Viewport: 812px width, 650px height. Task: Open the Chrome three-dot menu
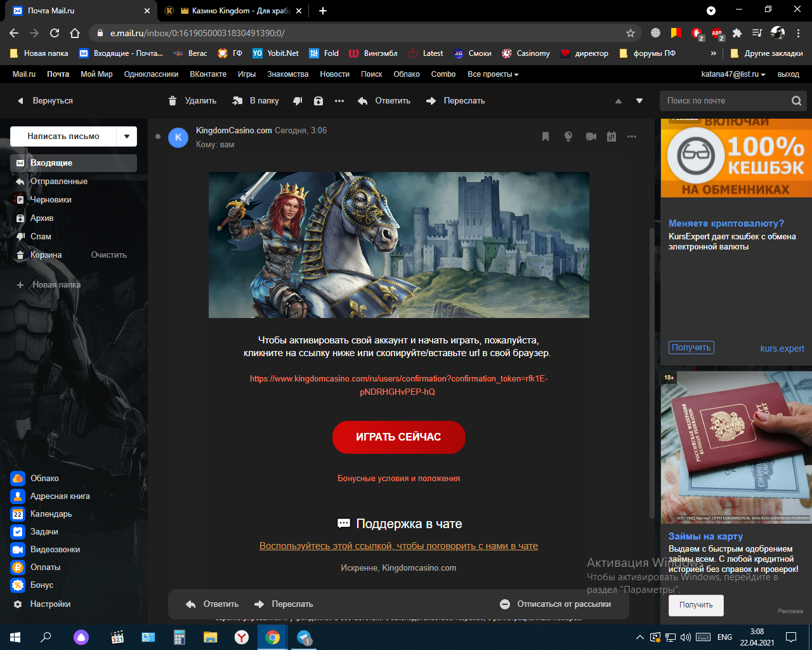tap(799, 33)
